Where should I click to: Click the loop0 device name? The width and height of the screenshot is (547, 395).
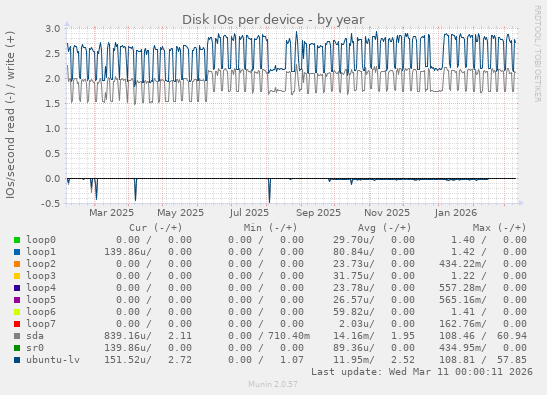pos(41,240)
